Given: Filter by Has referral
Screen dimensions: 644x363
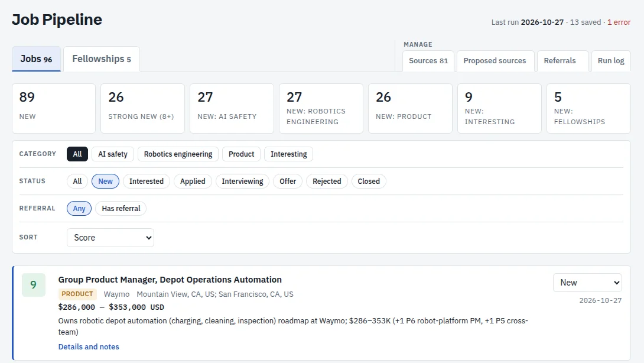Looking at the screenshot, I should 121,209.
